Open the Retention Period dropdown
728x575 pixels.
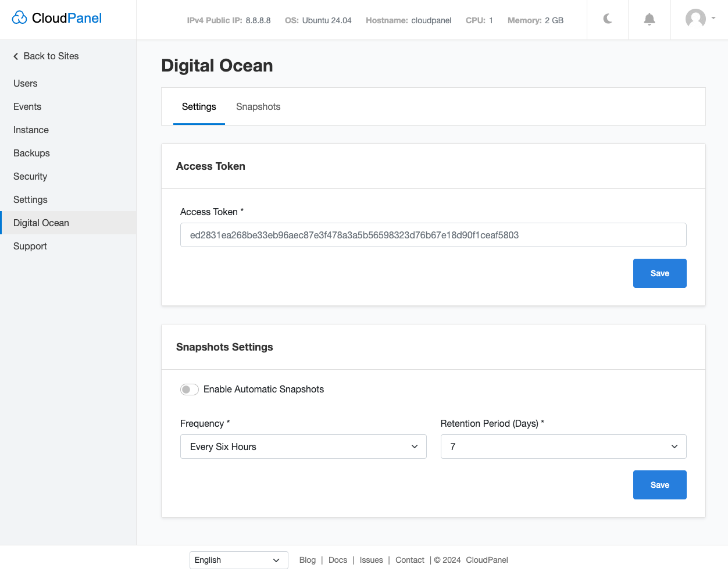coord(563,447)
